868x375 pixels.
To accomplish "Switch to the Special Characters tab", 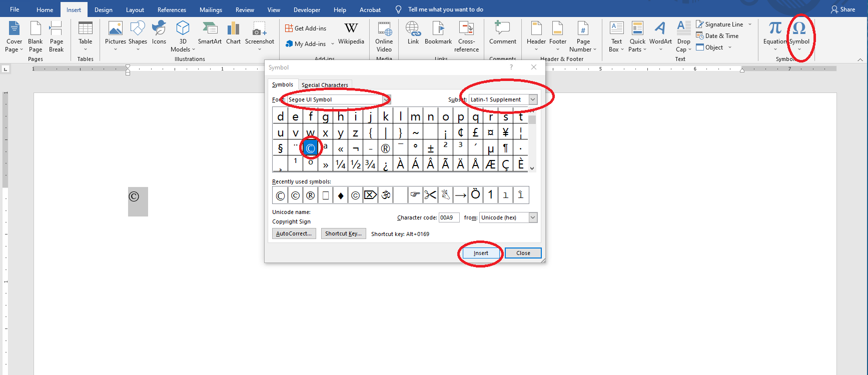I will point(325,85).
